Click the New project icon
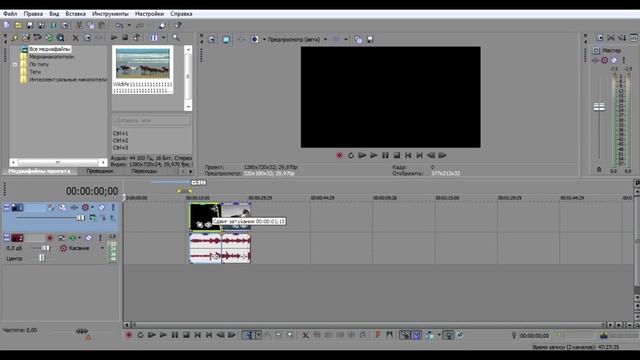The image size is (640, 360). click(x=7, y=25)
